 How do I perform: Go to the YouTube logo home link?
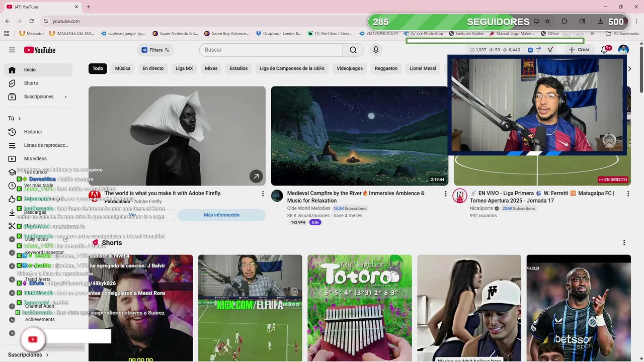tap(40, 50)
